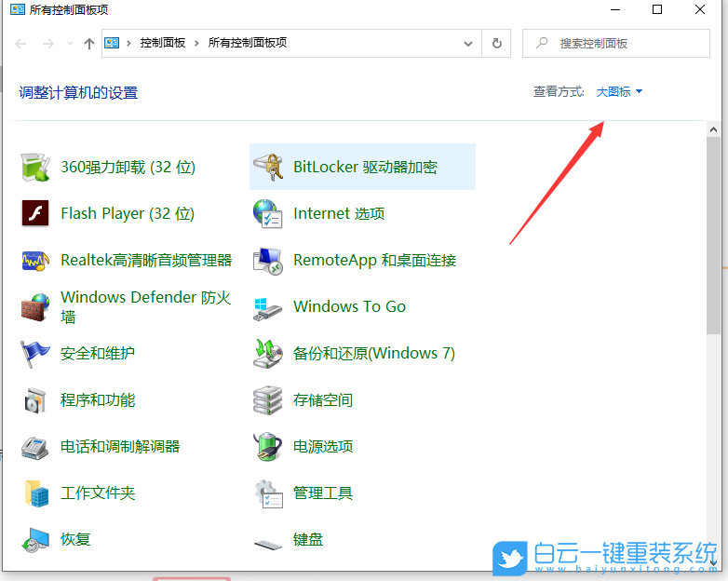This screenshot has width=728, height=581.
Task: Click the scrollbar up arrow
Action: pos(714,130)
